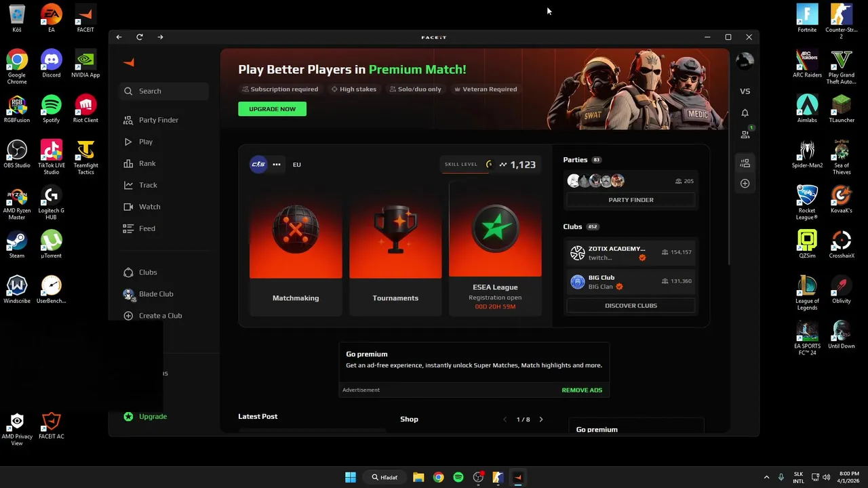Screen dimensions: 868x488
Task: Open the user profile avatar
Action: [x=745, y=62]
